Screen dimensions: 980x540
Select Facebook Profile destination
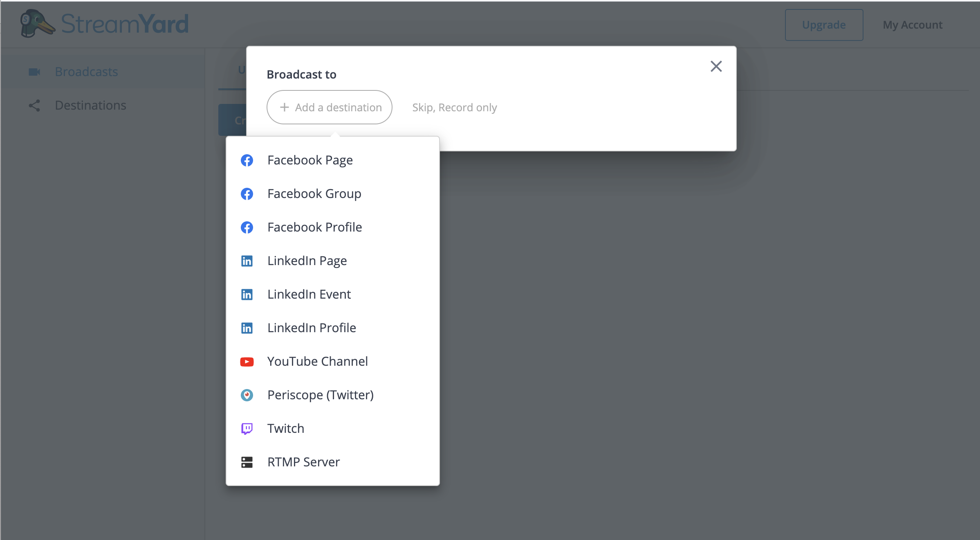[314, 227]
